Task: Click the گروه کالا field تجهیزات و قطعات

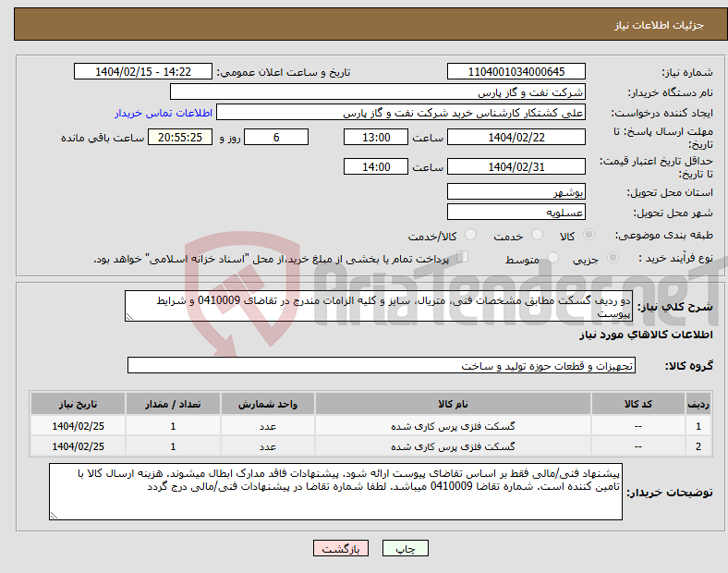Action: [382, 365]
